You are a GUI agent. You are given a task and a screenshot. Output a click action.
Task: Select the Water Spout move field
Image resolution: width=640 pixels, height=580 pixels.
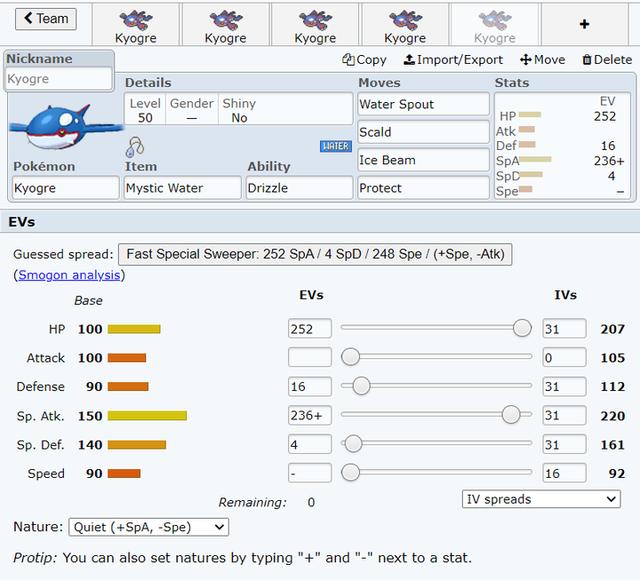pyautogui.click(x=424, y=104)
